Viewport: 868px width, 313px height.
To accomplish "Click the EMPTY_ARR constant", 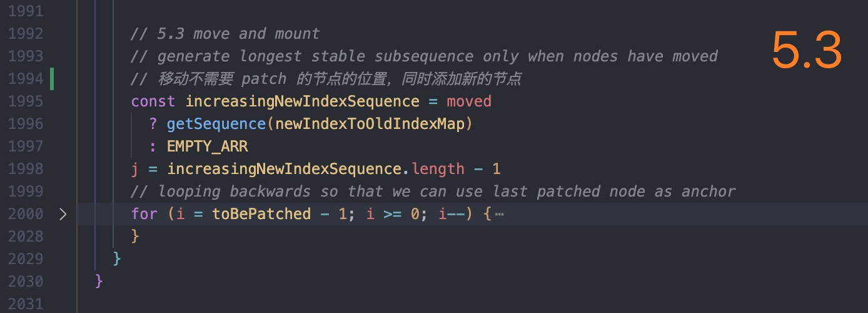I will pos(207,146).
